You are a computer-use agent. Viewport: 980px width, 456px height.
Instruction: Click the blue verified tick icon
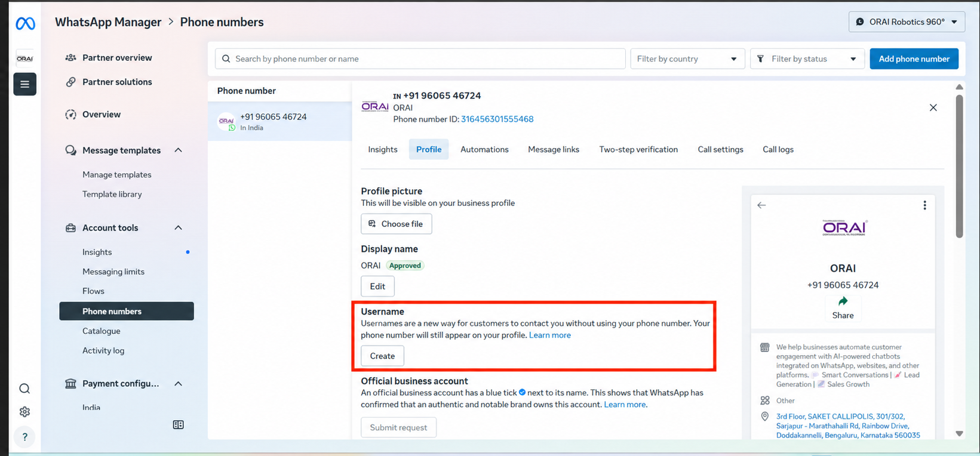click(522, 393)
